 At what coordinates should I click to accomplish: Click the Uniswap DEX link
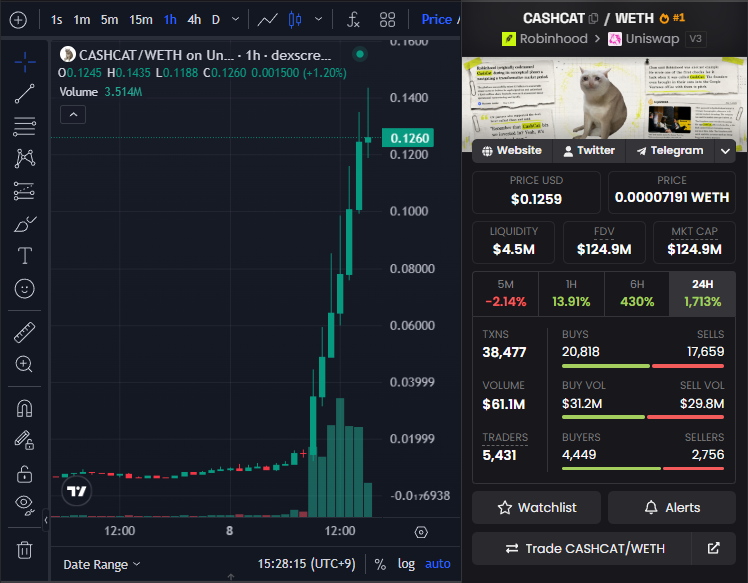[644, 39]
